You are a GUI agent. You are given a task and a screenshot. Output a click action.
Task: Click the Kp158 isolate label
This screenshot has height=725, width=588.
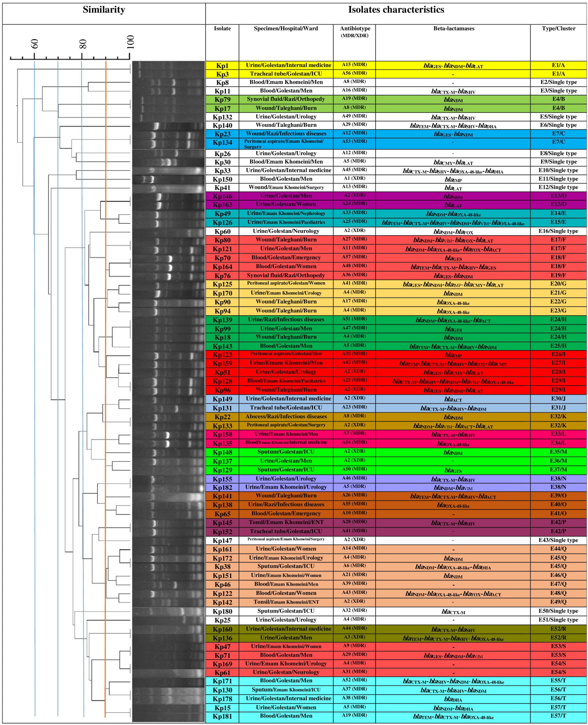[222, 435]
